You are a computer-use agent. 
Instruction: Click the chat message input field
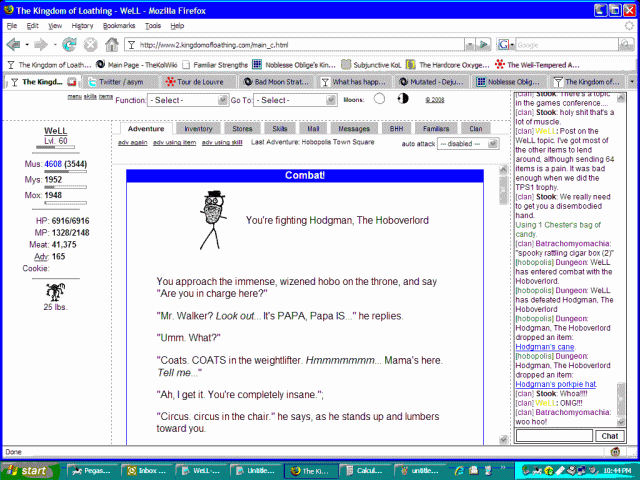(554, 436)
